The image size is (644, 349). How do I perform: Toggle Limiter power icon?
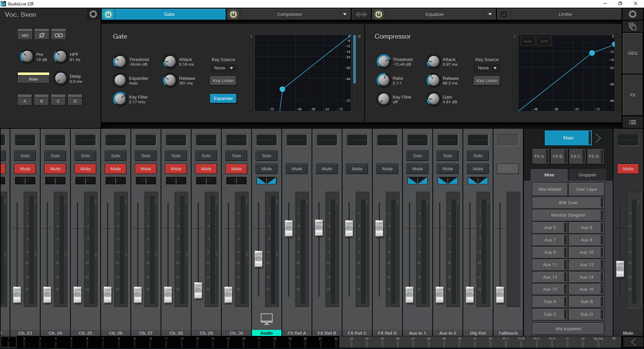click(504, 15)
